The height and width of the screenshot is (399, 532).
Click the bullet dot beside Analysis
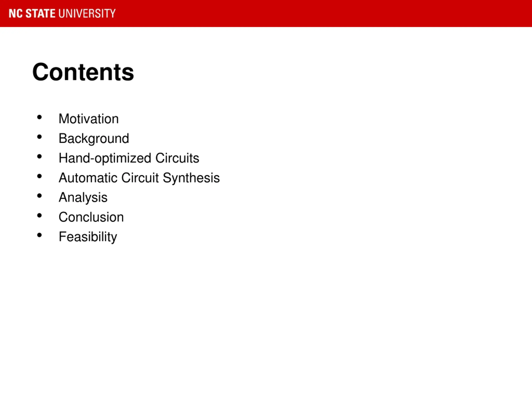tap(39, 196)
